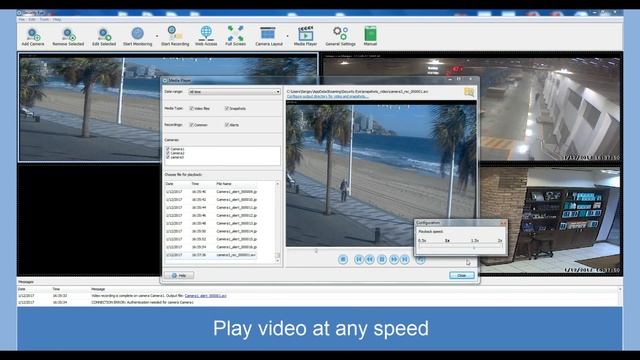This screenshot has width=640, height=360.
Task: Click the skip-to-end playback button
Action: [x=404, y=259]
